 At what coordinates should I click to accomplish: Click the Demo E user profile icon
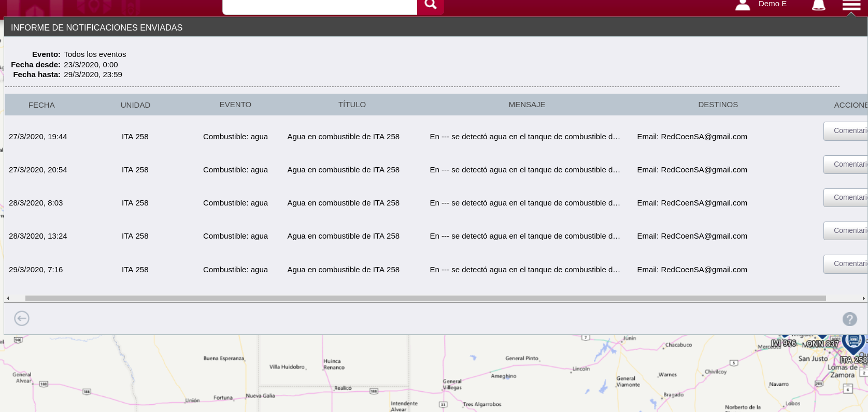click(x=743, y=5)
